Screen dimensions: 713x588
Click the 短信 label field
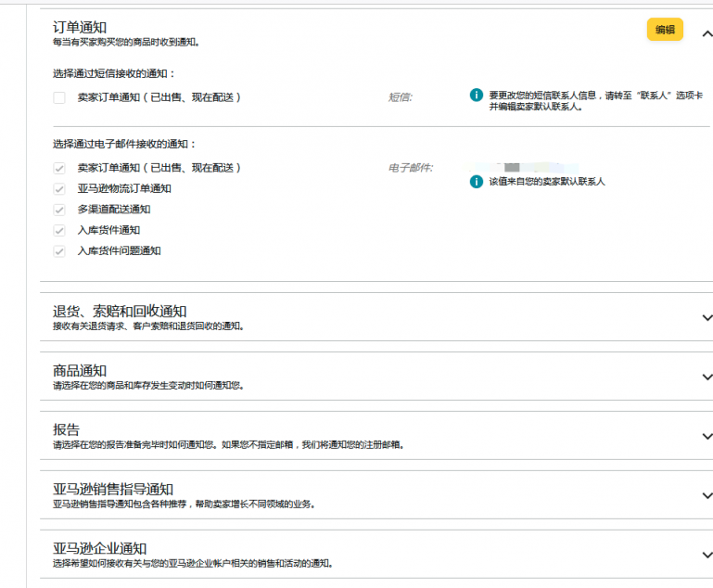tap(400, 96)
